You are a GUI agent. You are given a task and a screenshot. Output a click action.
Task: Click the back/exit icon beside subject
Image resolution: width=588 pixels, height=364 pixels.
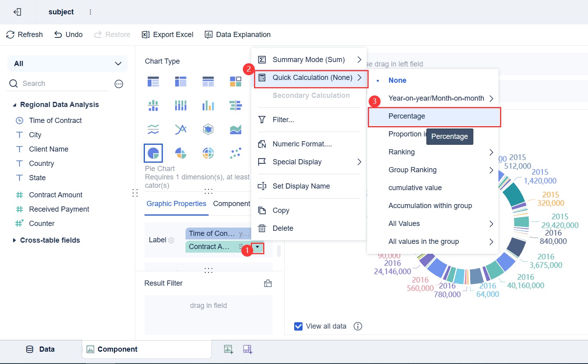pyautogui.click(x=18, y=12)
